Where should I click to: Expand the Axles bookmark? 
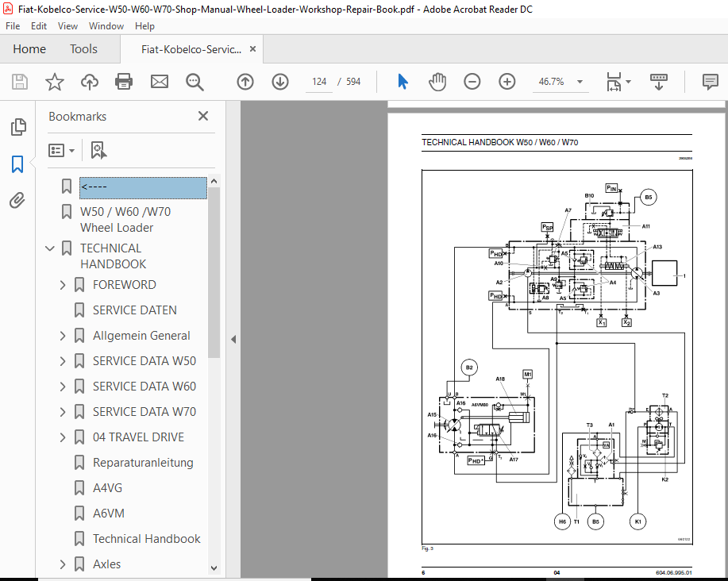63,564
